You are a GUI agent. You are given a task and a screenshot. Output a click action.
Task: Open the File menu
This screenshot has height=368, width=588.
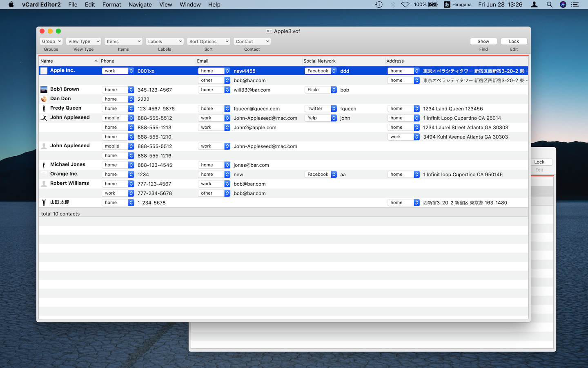[x=73, y=4]
